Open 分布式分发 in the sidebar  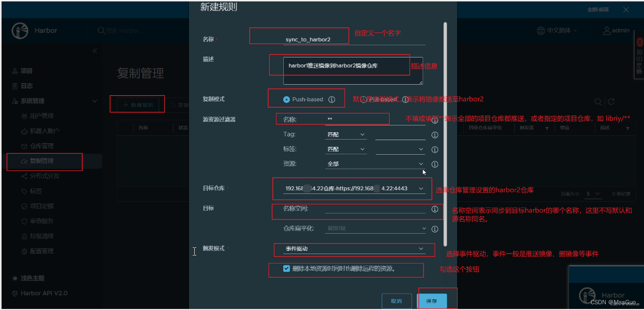tap(45, 176)
